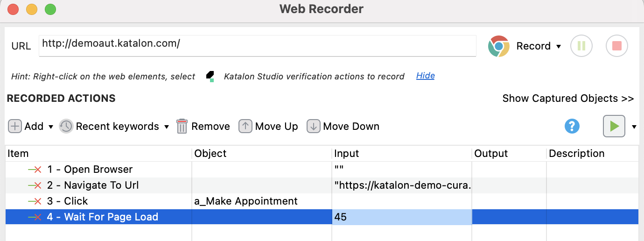Screen dimensions: 644x241
Task: Click the Add plus icon
Action: tap(15, 127)
